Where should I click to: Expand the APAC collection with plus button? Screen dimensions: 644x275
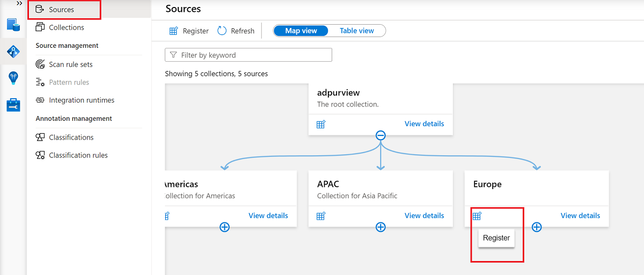click(380, 227)
